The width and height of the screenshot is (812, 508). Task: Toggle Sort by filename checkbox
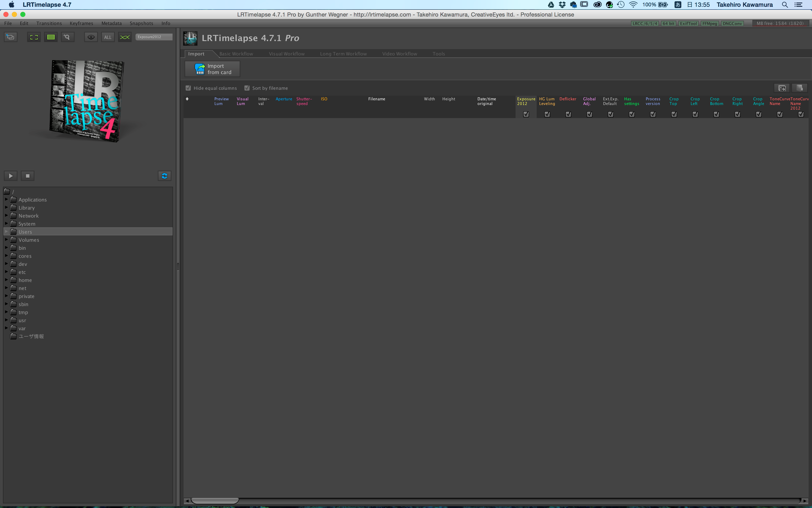[x=247, y=88]
